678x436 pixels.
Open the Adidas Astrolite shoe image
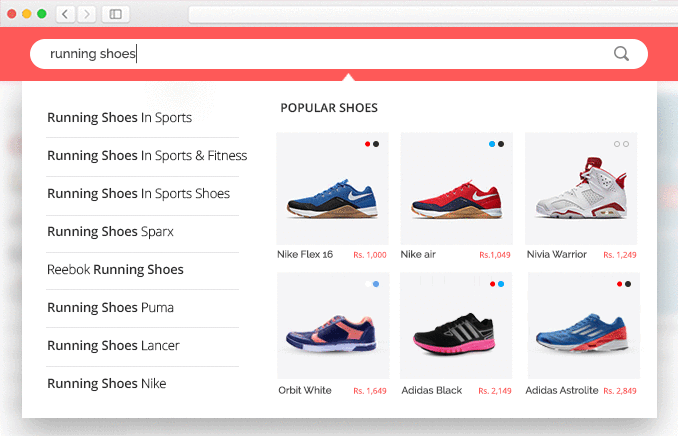click(x=584, y=326)
